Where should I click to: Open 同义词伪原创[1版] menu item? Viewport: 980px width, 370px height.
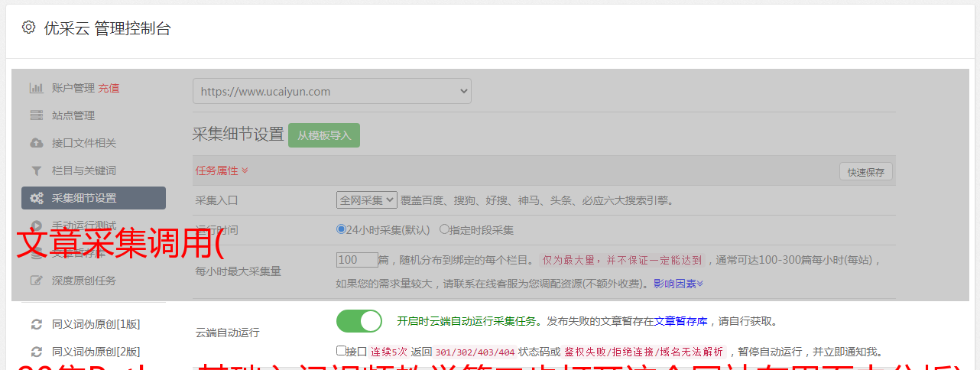(x=96, y=324)
